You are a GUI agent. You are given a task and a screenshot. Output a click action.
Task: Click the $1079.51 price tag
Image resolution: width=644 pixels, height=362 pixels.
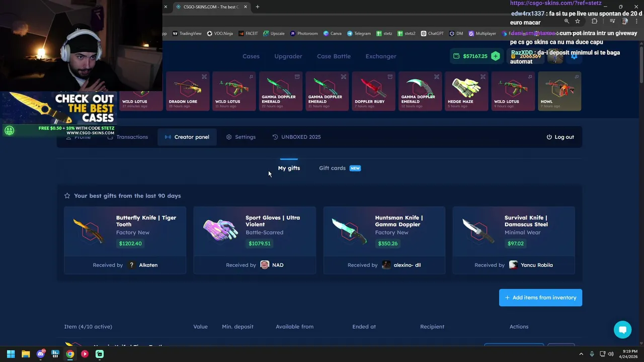coord(260,243)
